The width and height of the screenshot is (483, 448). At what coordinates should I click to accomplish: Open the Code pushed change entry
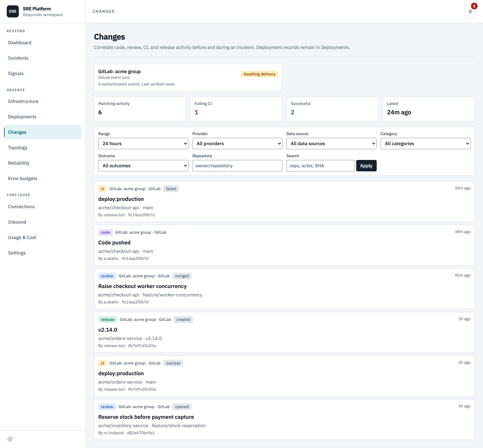point(284,245)
